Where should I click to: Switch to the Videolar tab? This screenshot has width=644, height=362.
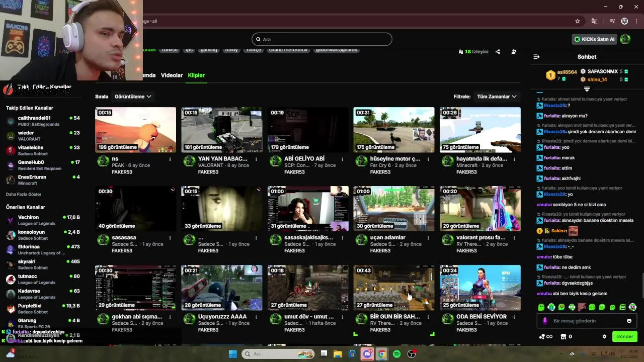(x=172, y=75)
